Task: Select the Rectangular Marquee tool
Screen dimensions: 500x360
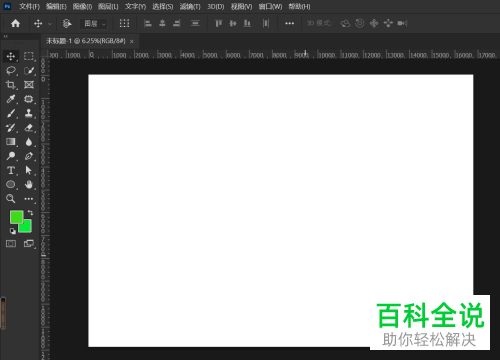Action: (29, 56)
